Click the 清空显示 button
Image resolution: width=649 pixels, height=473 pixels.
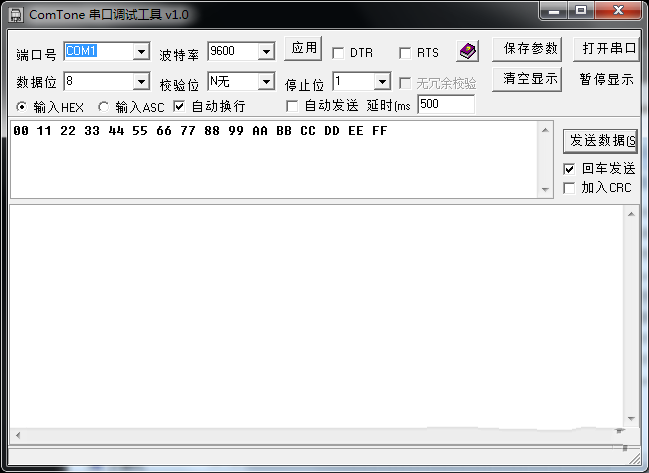[x=527, y=79]
